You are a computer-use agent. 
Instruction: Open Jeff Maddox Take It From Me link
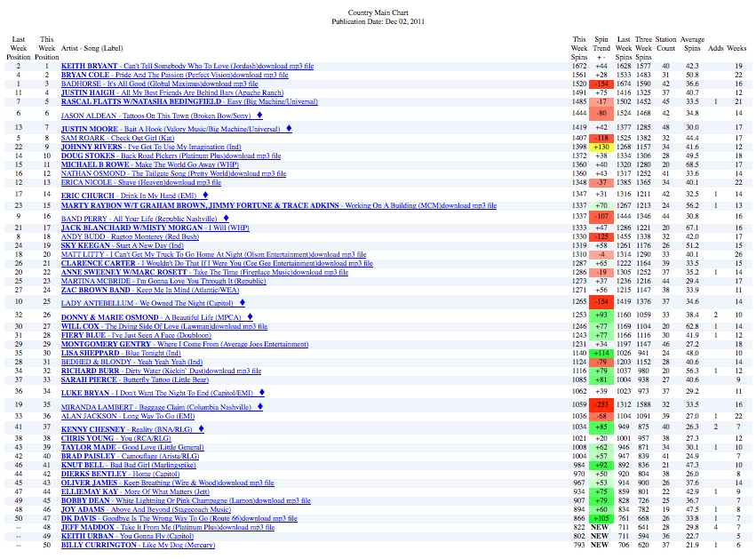click(x=168, y=527)
